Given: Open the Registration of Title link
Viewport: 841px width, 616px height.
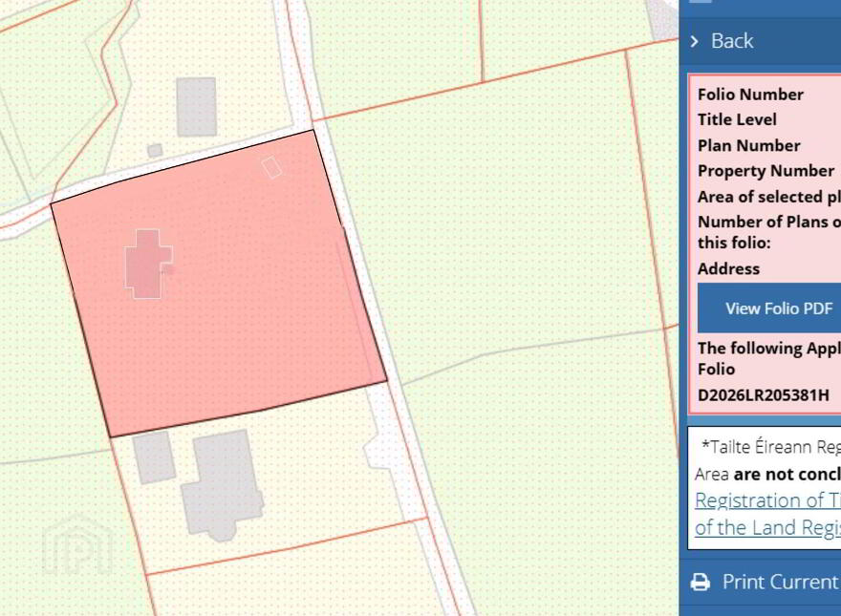Looking at the screenshot, I should click(768, 500).
